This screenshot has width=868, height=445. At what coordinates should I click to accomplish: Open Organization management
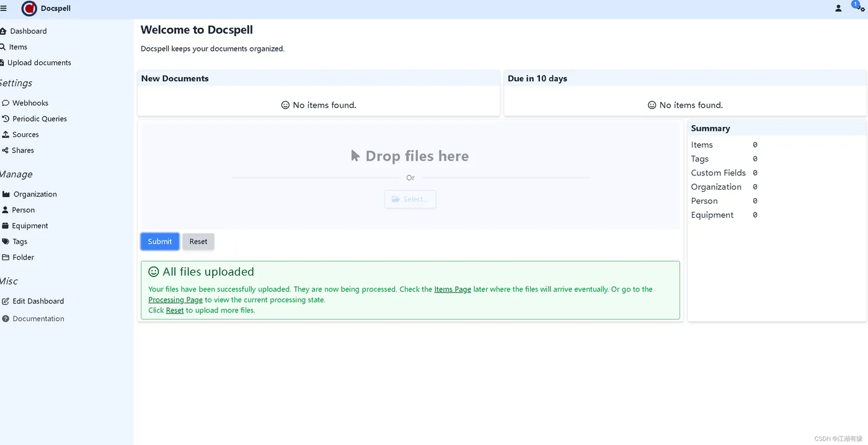click(35, 194)
